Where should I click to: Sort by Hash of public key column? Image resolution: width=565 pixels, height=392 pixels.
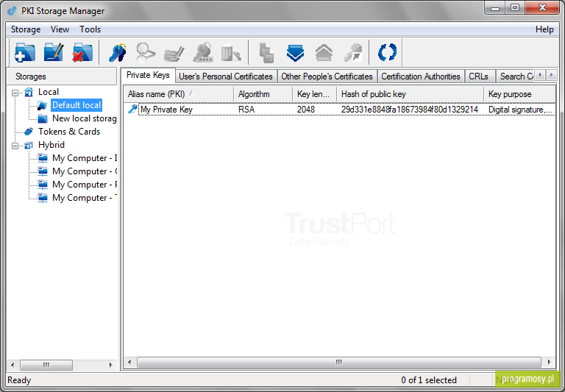coord(410,94)
